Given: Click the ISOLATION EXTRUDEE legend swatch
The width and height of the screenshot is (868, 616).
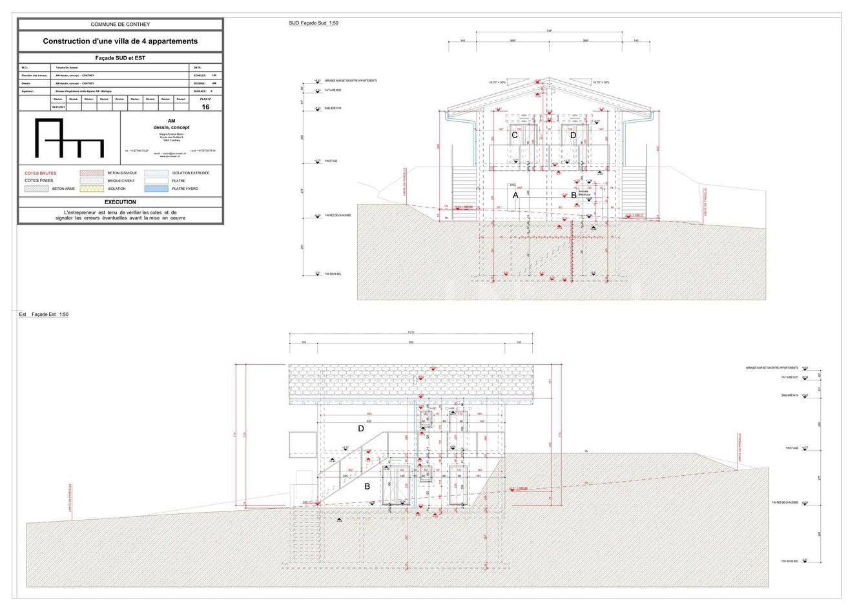Looking at the screenshot, I should tap(156, 173).
